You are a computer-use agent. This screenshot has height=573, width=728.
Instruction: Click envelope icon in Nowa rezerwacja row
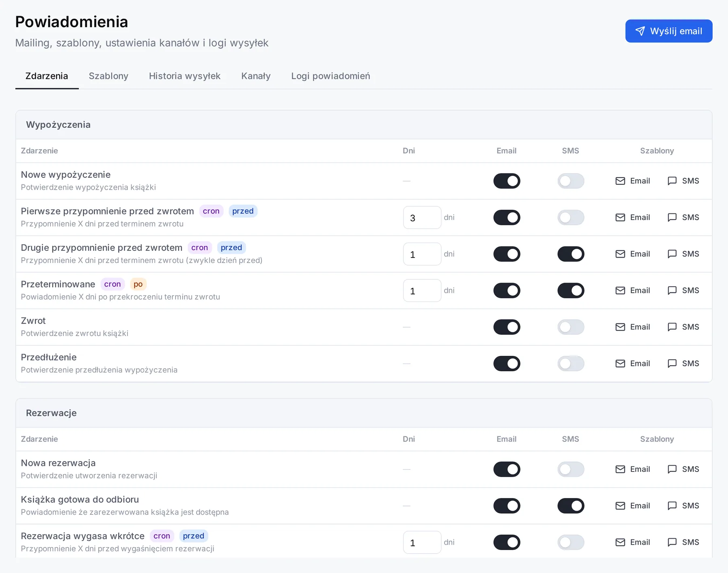tap(620, 469)
